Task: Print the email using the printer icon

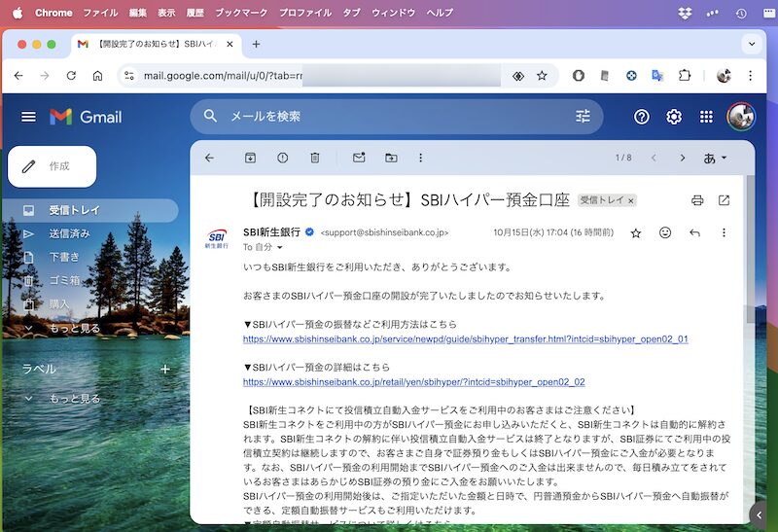Action: [x=697, y=200]
